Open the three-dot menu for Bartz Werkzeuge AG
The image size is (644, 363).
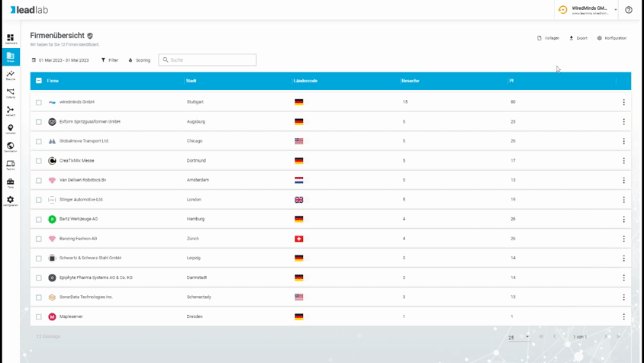pos(623,220)
